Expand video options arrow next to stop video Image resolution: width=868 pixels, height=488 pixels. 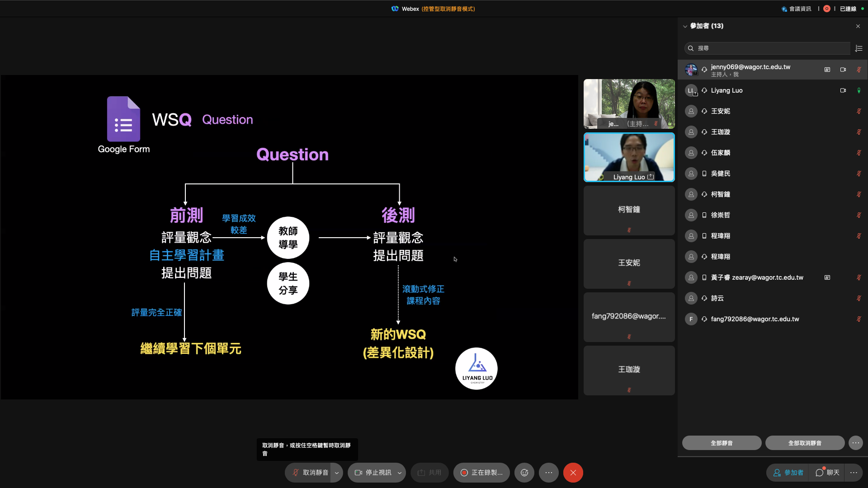[x=400, y=473]
